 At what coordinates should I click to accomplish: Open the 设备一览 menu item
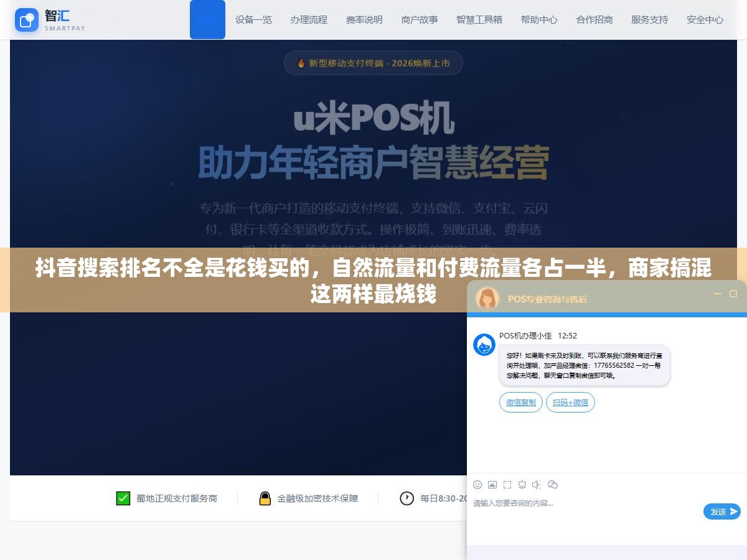(253, 19)
